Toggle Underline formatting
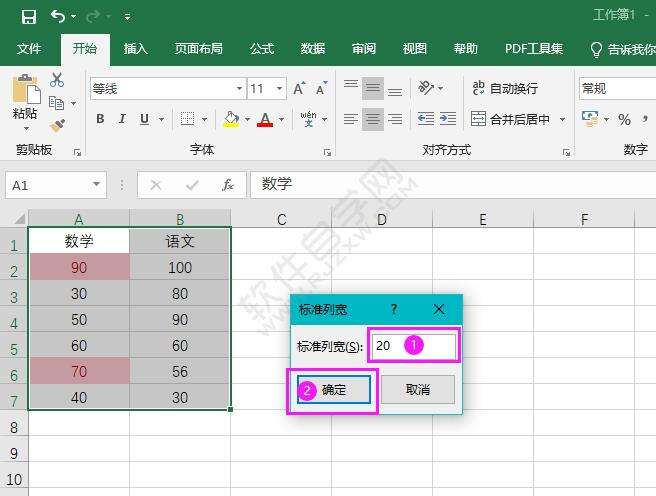 click(x=144, y=119)
